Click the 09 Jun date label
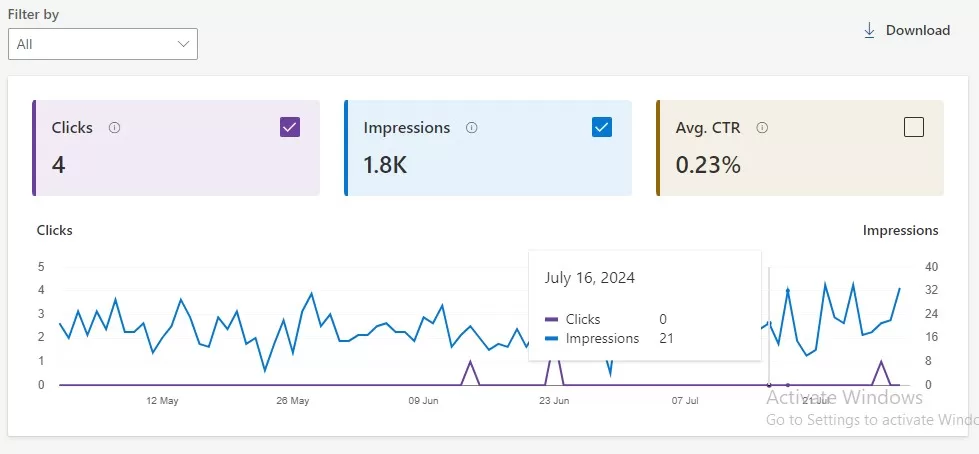 (x=423, y=401)
